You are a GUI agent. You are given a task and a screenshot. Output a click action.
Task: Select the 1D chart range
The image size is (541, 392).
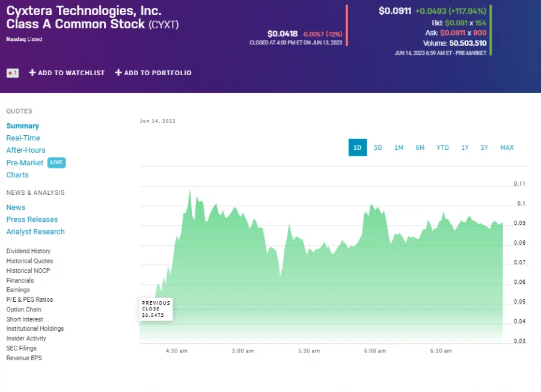coord(357,147)
